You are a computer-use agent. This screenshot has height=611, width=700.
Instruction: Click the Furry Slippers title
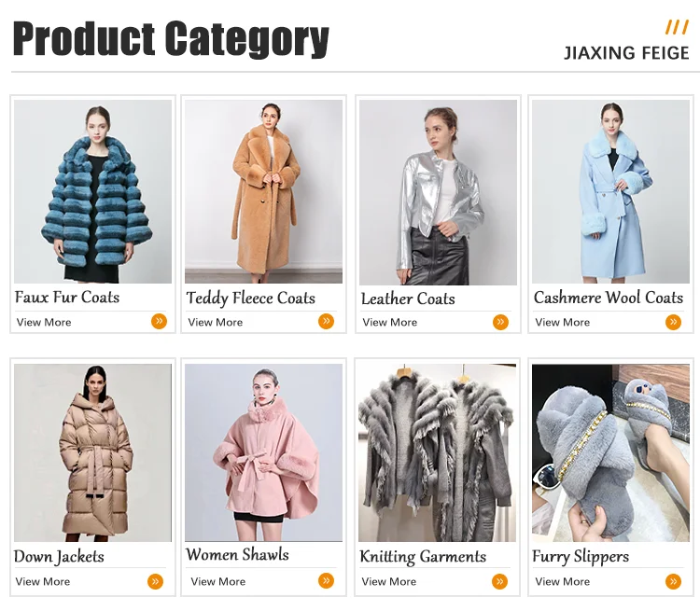[581, 557]
